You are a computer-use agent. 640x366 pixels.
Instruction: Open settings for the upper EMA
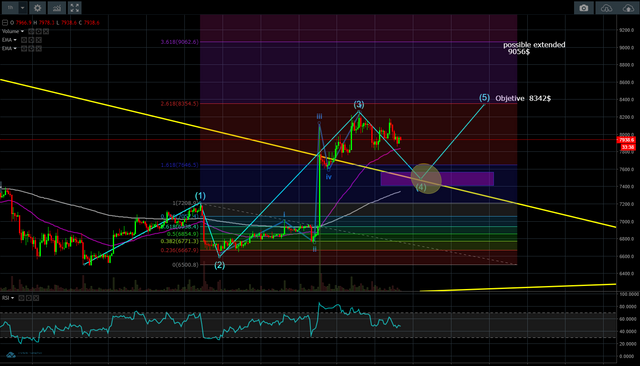click(31, 40)
